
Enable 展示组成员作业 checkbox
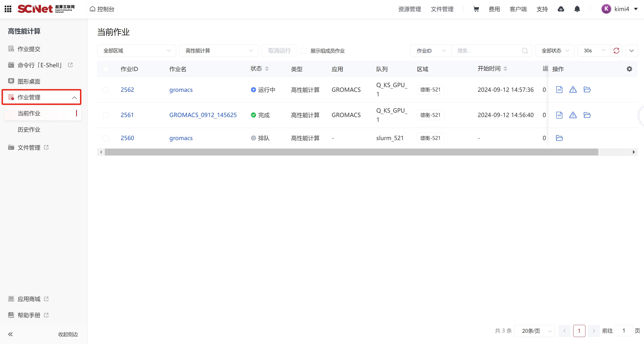304,51
